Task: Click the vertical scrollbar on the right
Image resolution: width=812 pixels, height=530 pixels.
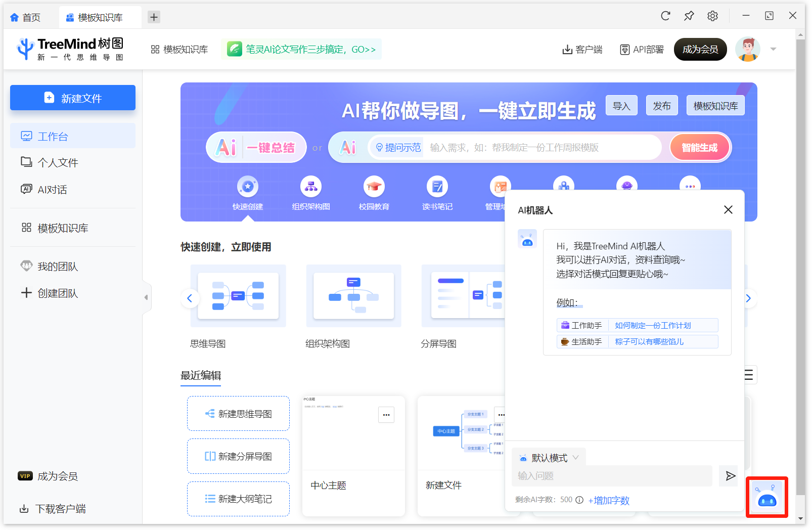Action: 801,268
